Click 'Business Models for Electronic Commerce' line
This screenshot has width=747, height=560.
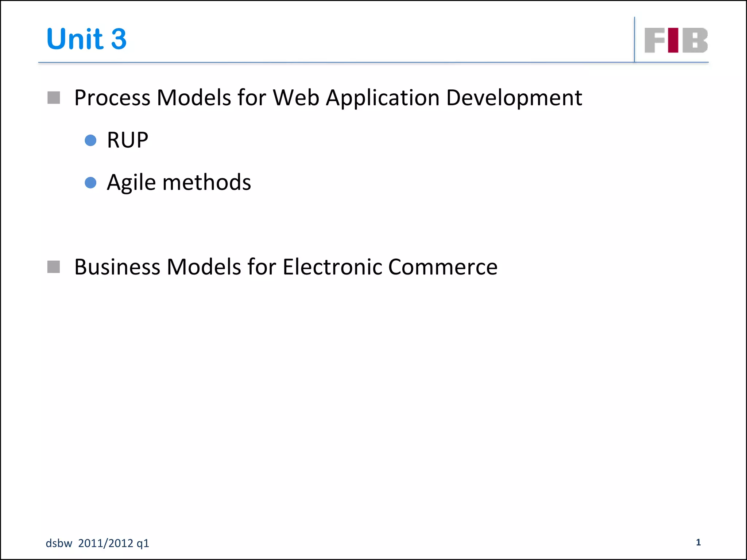click(x=286, y=267)
